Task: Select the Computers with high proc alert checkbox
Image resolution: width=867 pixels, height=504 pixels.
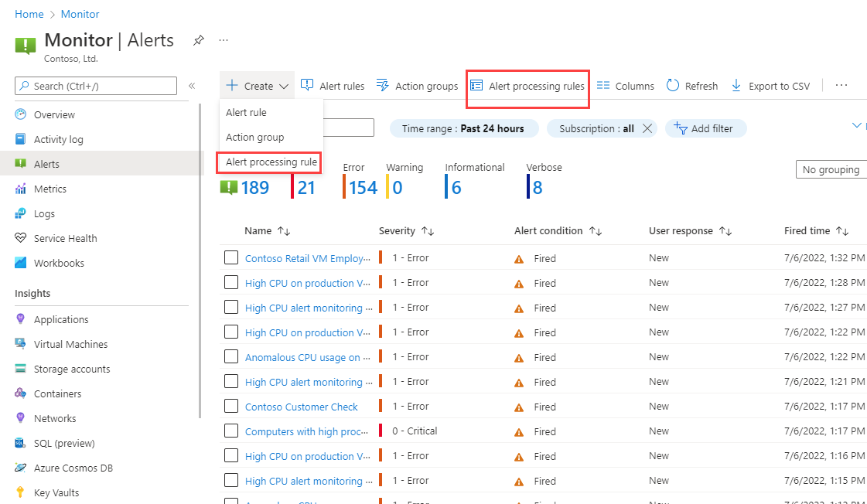Action: (x=230, y=431)
